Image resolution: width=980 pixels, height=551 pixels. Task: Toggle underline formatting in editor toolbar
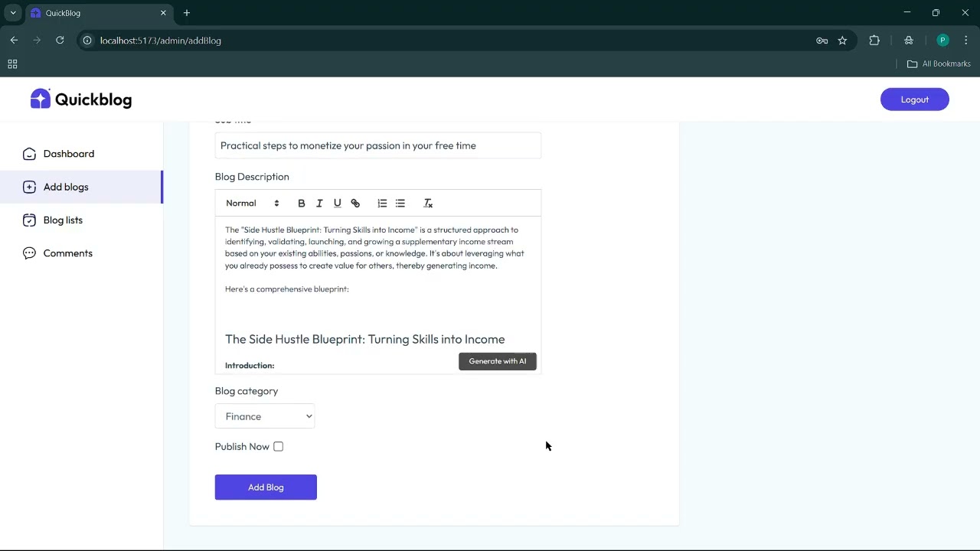click(x=337, y=204)
